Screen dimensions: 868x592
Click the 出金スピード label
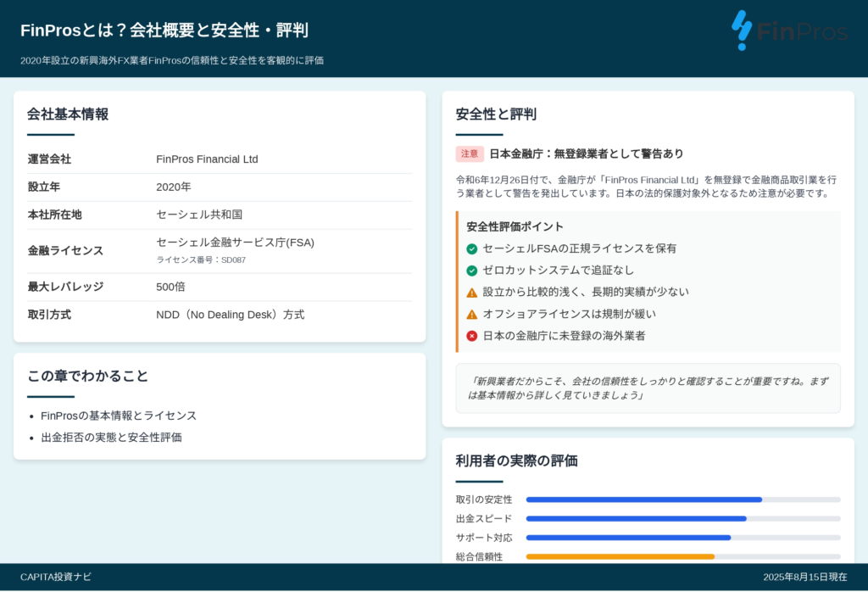(484, 518)
